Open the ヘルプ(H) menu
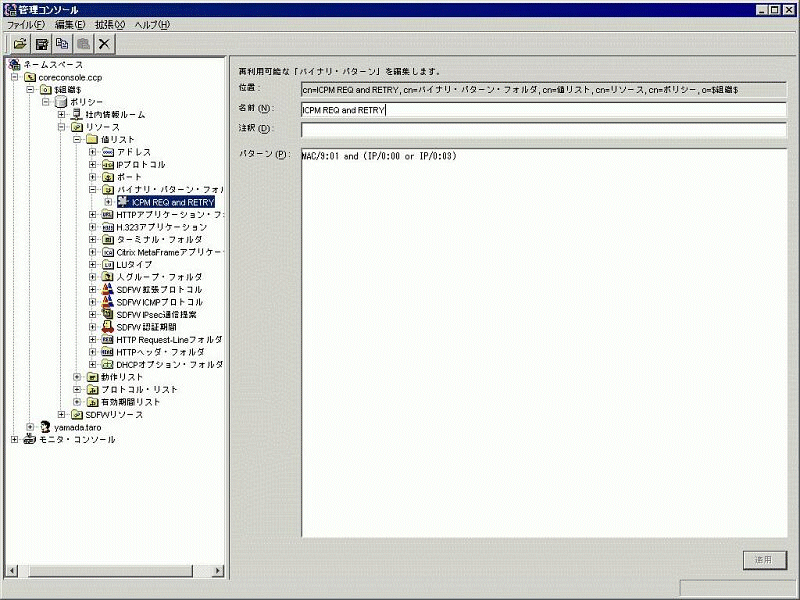Image resolution: width=800 pixels, height=600 pixels. [151, 24]
